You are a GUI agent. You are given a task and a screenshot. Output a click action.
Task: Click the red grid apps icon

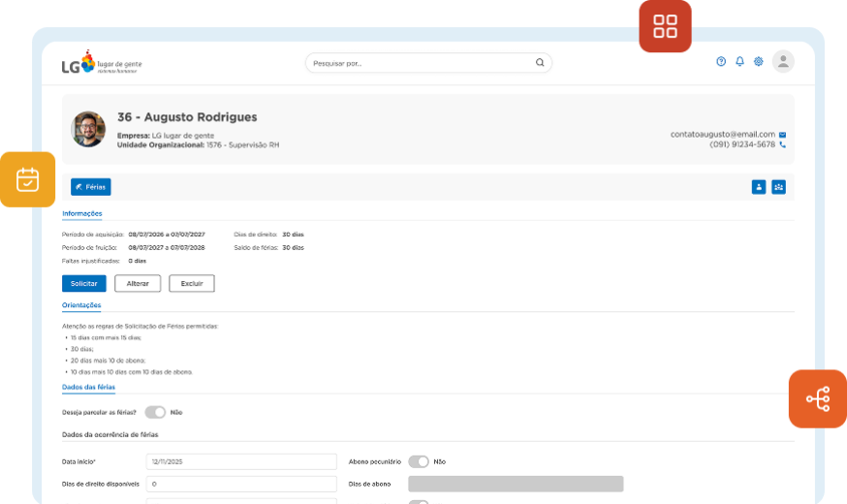665,26
